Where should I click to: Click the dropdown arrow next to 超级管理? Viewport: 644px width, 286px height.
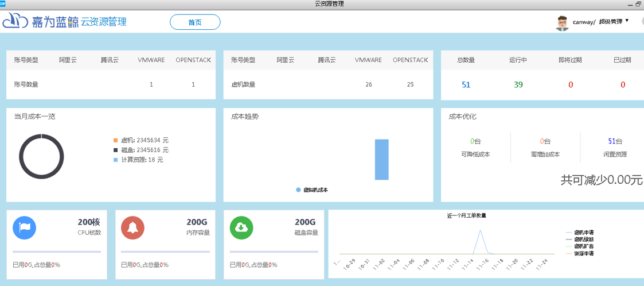[x=627, y=21]
